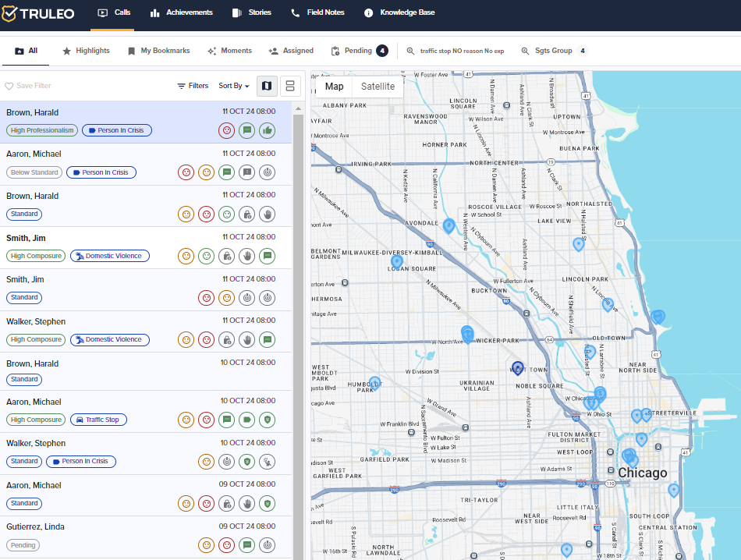Open saved search 'traffic stop NO reason No exp'
The image size is (741, 560).
click(x=456, y=51)
